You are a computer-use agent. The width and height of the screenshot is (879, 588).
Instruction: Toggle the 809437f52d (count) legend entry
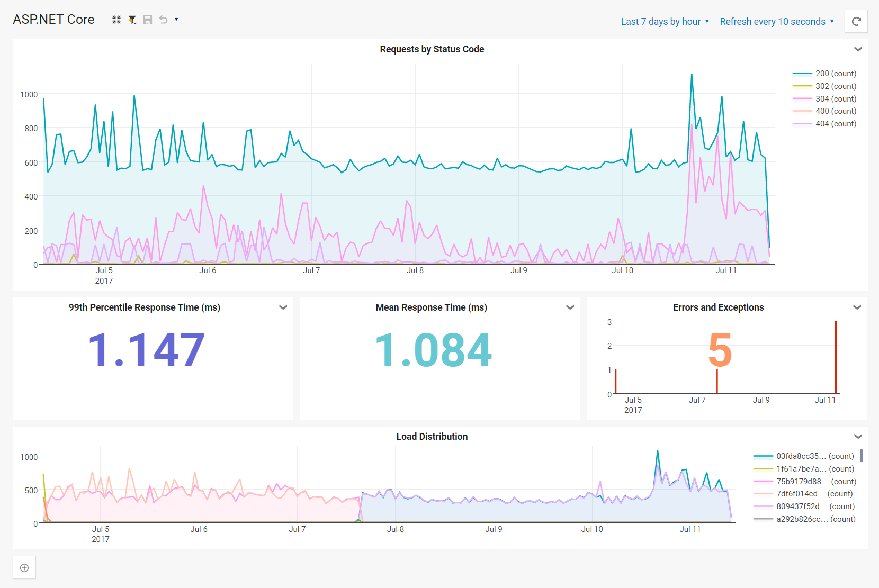coord(804,506)
